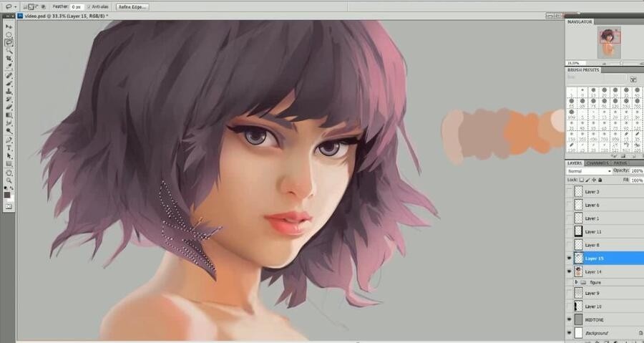Image resolution: width=644 pixels, height=343 pixels.
Task: Hide Layer 15 using its eye icon
Action: [x=570, y=259]
